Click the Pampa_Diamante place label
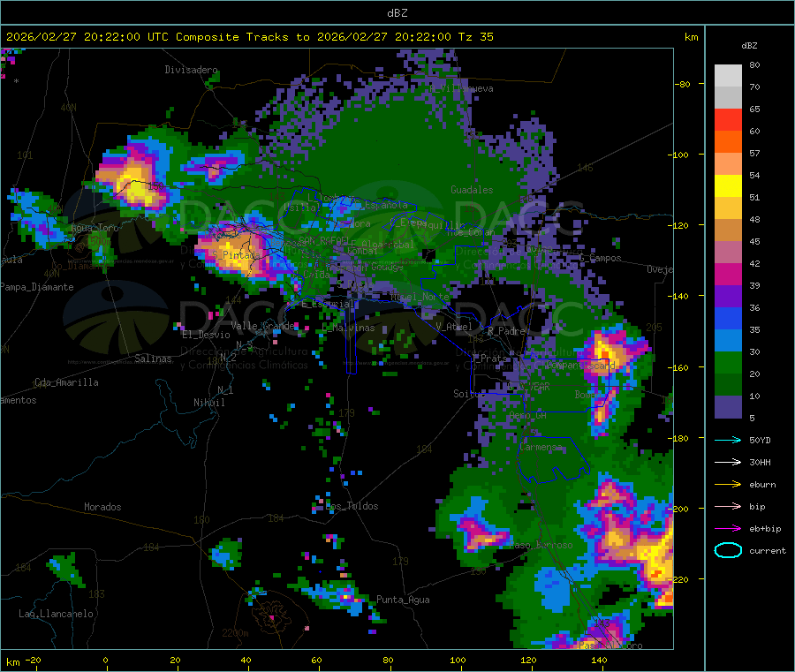This screenshot has height=672, width=795. [x=37, y=287]
